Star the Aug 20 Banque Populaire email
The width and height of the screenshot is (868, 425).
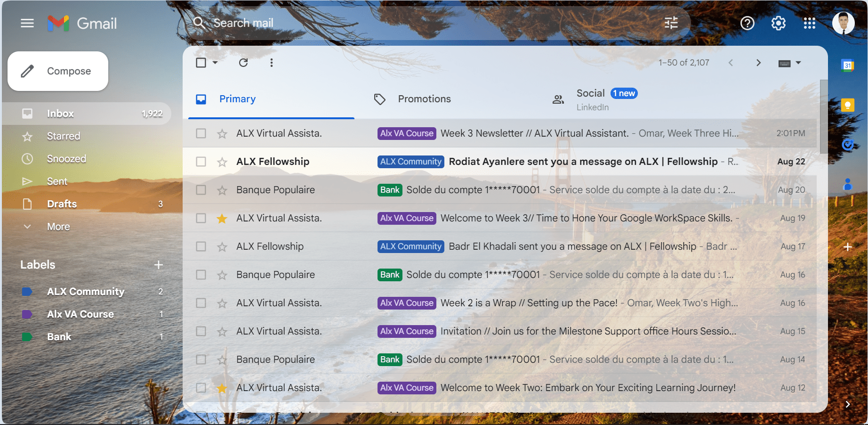(x=222, y=190)
